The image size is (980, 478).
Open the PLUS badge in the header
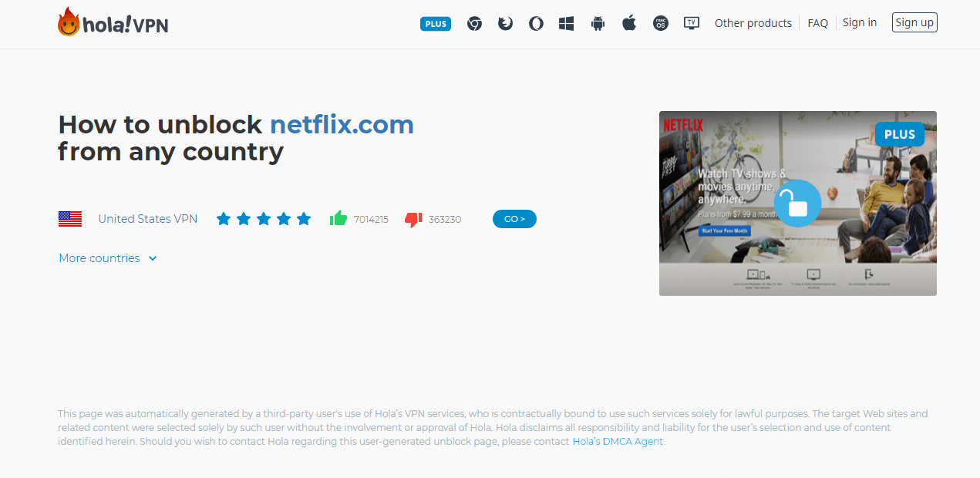coord(436,24)
